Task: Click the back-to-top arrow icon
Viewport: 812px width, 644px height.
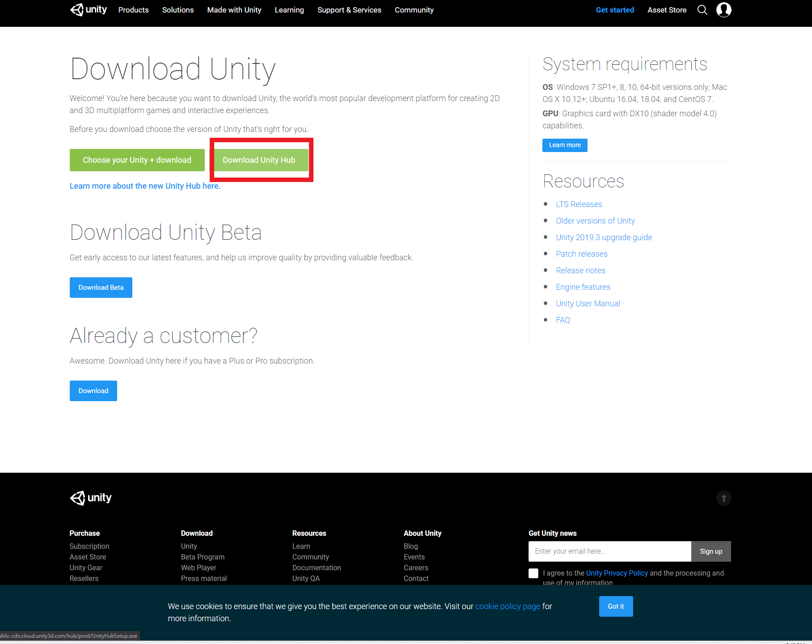Action: tap(724, 498)
